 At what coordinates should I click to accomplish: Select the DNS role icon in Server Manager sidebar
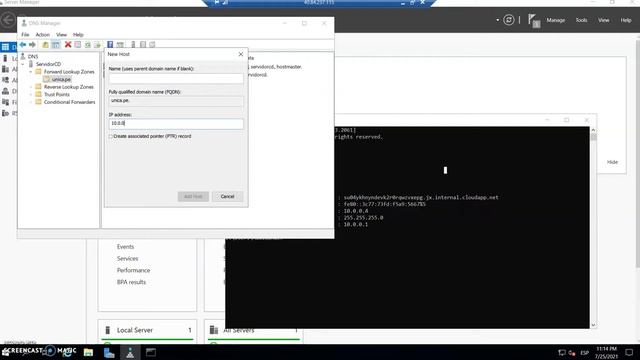click(x=5, y=91)
